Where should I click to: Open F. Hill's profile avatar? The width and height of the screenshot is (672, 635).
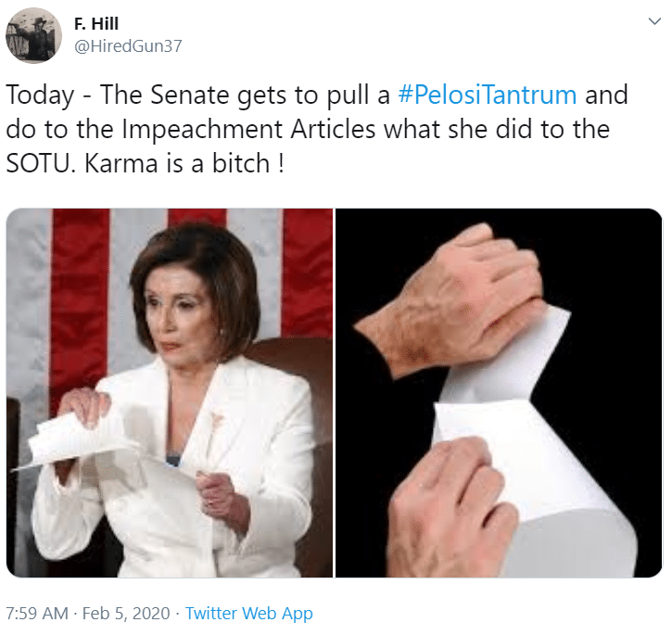(x=33, y=35)
